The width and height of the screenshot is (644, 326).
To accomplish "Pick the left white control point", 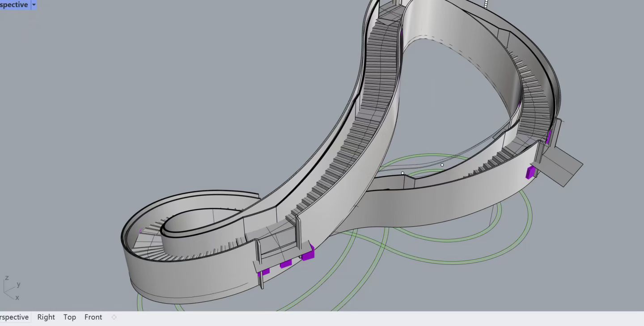I will click(402, 173).
